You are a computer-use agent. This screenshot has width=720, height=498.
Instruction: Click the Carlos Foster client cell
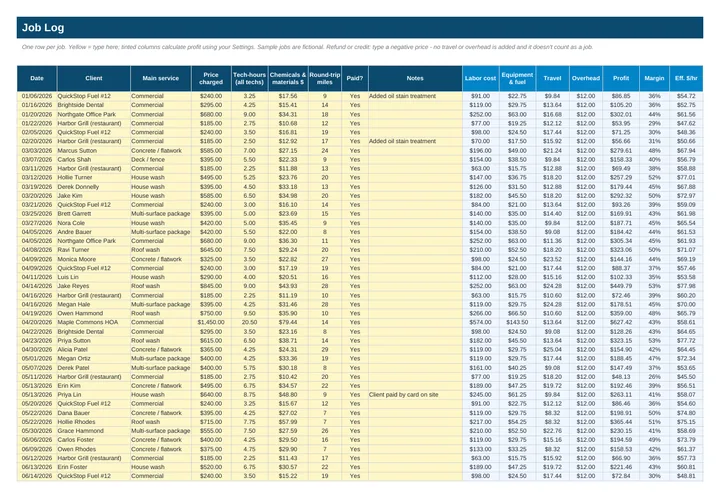tap(94, 440)
